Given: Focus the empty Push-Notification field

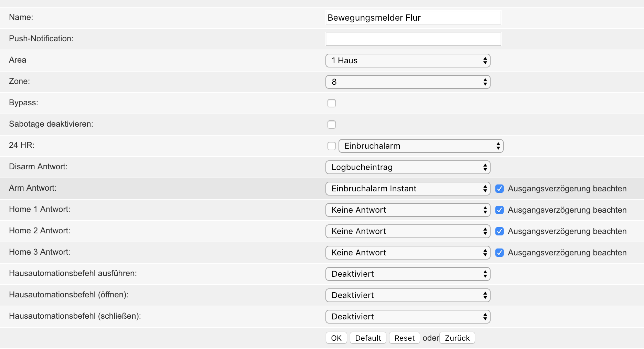Looking at the screenshot, I should (x=413, y=39).
